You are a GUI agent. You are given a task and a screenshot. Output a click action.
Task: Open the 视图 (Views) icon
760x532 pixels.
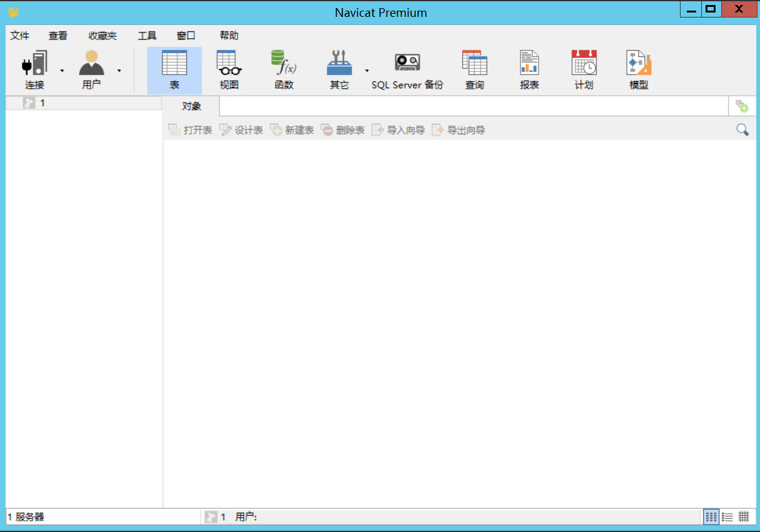(228, 69)
